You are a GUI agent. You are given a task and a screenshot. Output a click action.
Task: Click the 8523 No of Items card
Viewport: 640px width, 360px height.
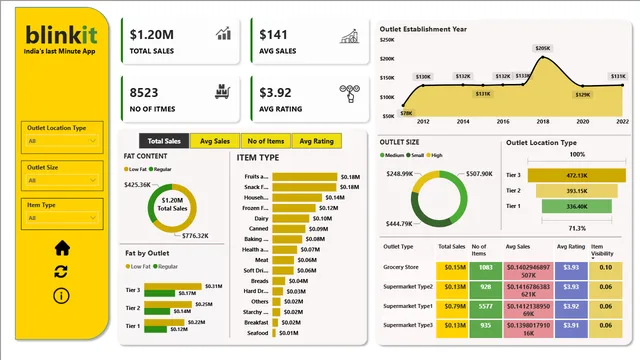click(180, 99)
